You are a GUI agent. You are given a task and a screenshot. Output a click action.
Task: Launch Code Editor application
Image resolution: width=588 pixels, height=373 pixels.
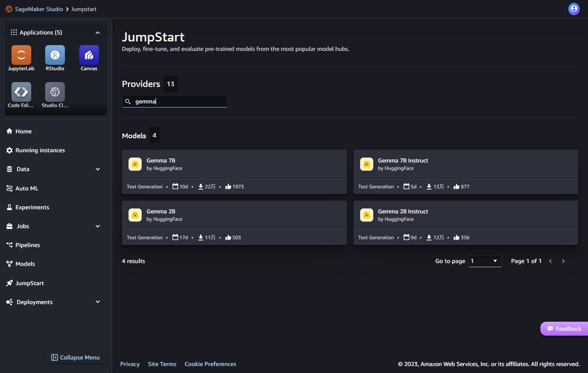pos(21,92)
